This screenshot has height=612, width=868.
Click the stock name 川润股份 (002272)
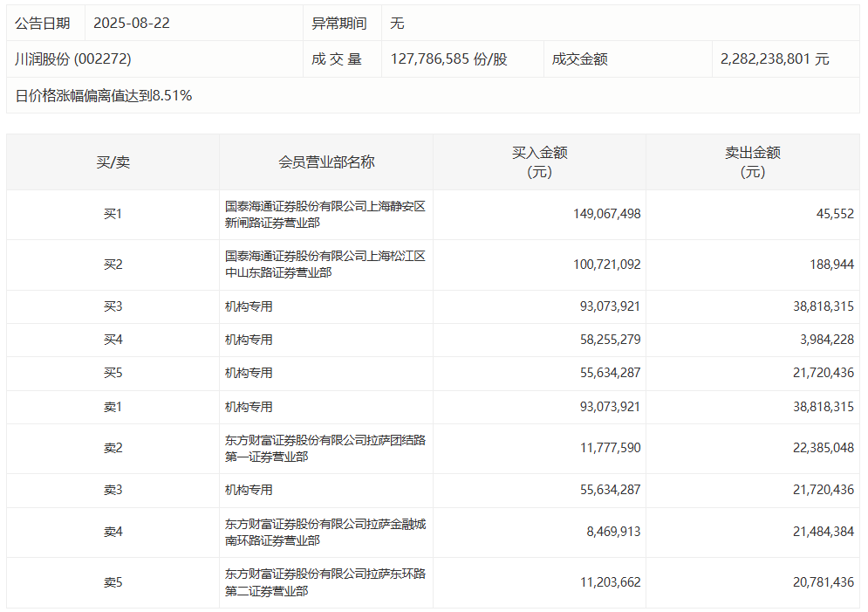click(x=73, y=59)
